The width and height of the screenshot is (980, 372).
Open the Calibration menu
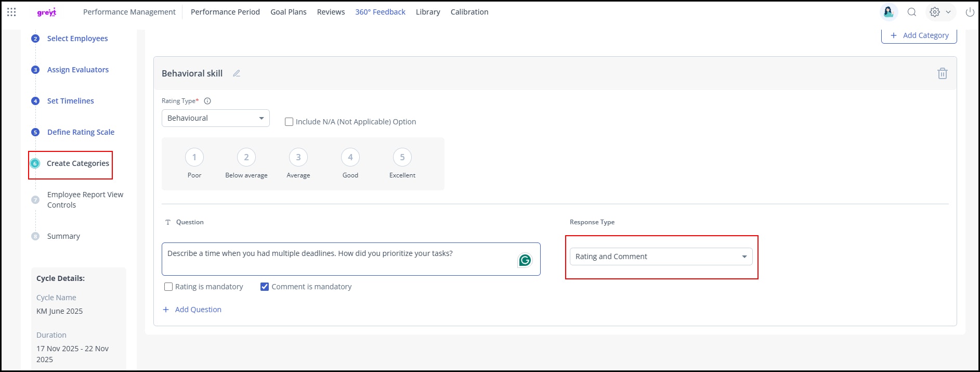pyautogui.click(x=469, y=12)
